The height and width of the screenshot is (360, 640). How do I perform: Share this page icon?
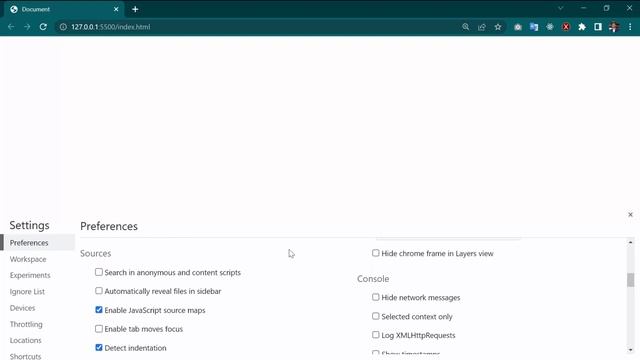click(x=482, y=27)
